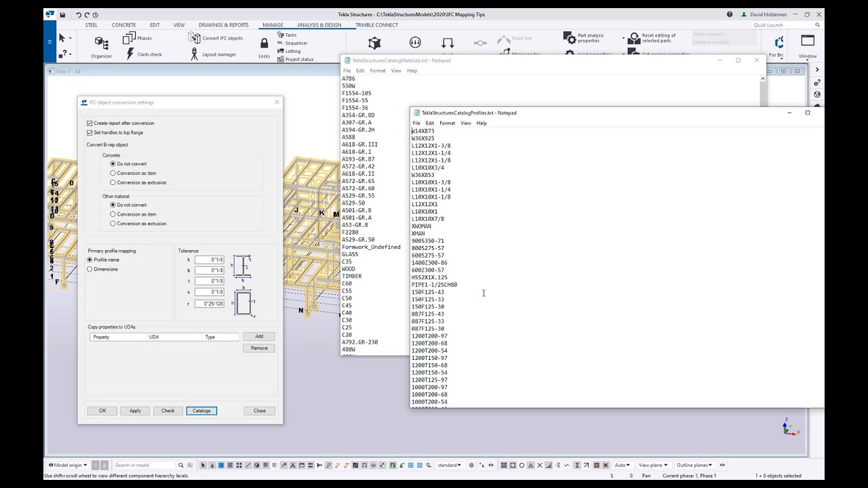The height and width of the screenshot is (488, 868).
Task: Open Format menu in Materials Notepad
Action: [378, 70]
